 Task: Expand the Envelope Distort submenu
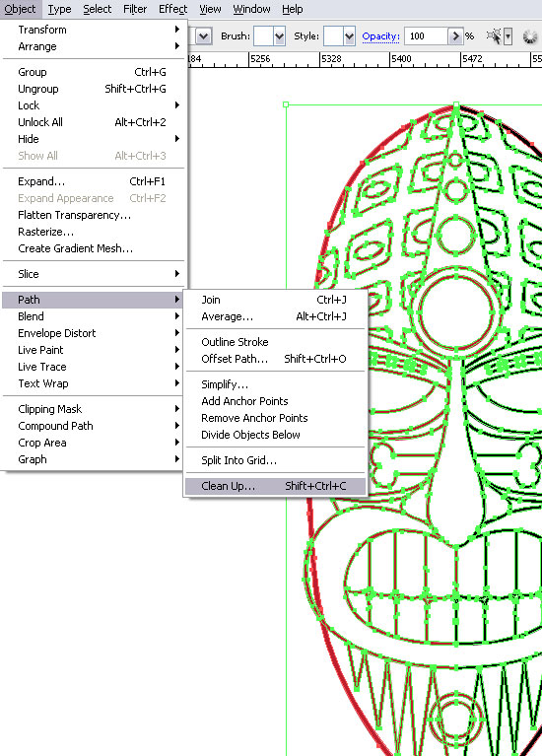pyautogui.click(x=93, y=333)
